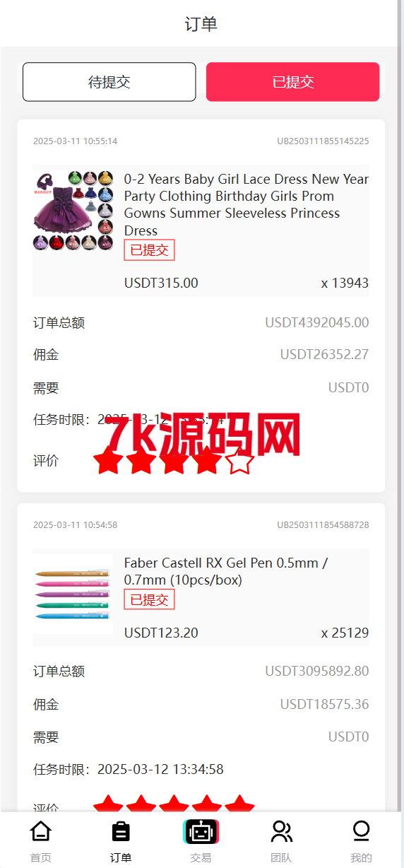
Task: Click the second order's first rating star
Action: point(108,803)
